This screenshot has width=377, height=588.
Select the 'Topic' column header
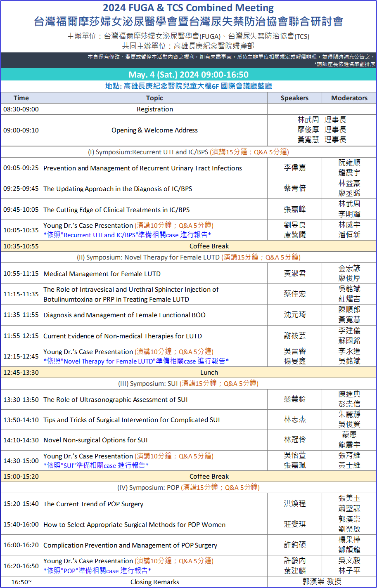pos(154,98)
